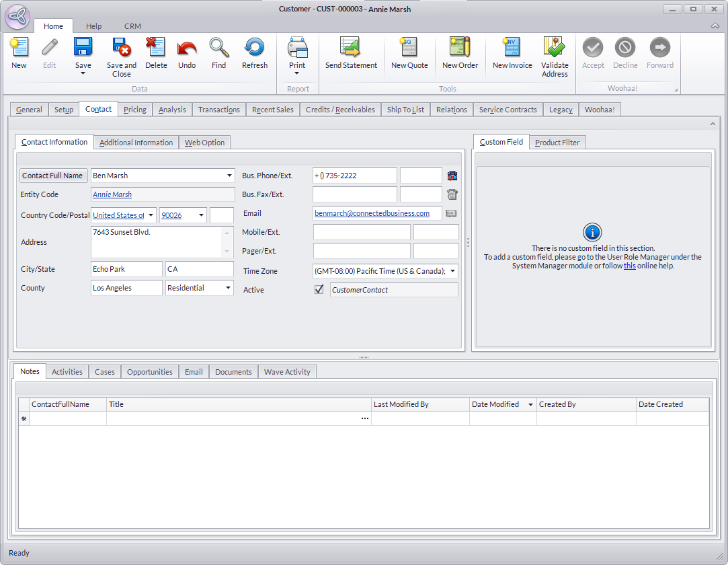
Task: Click the Annie Marsh entity code link
Action: coord(112,194)
